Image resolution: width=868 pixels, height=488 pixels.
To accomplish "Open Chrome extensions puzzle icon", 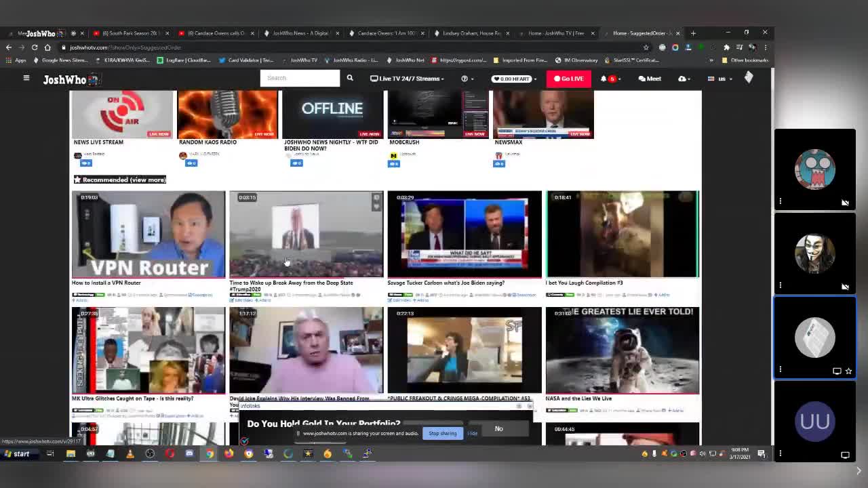I will [726, 47].
